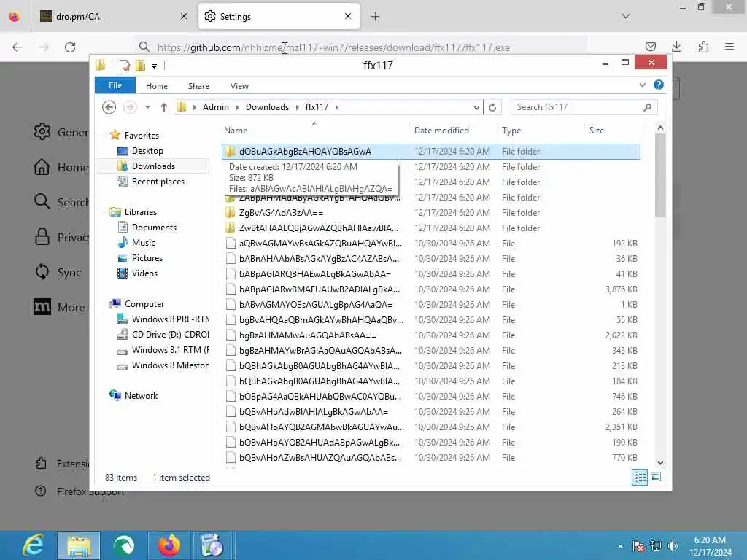Open the Share ribbon tab
The height and width of the screenshot is (560, 747).
pyautogui.click(x=198, y=86)
